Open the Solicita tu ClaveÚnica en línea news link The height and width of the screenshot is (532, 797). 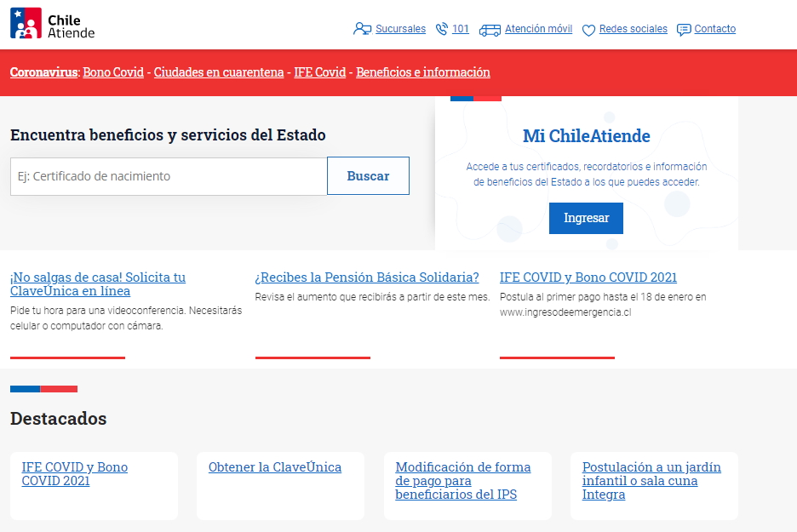98,284
